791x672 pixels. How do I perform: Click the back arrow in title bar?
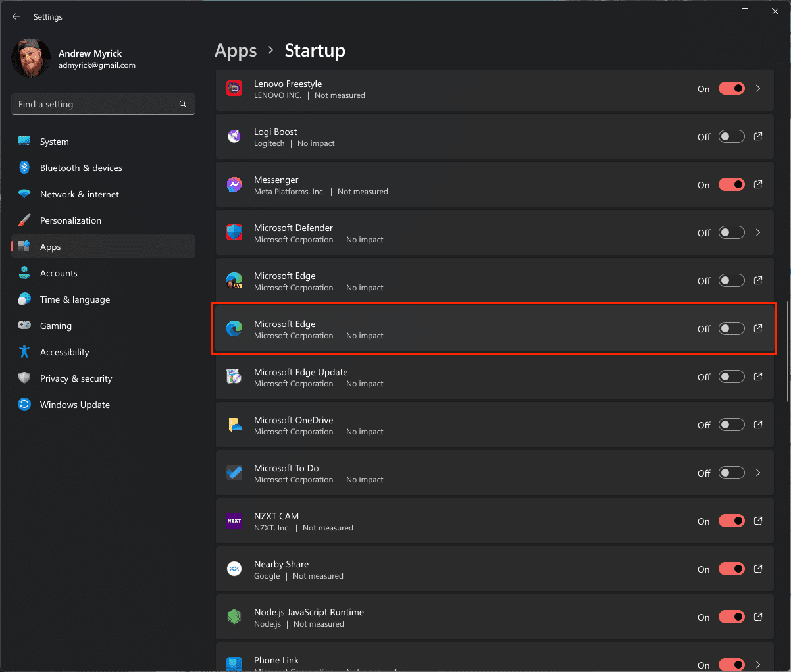[x=16, y=16]
